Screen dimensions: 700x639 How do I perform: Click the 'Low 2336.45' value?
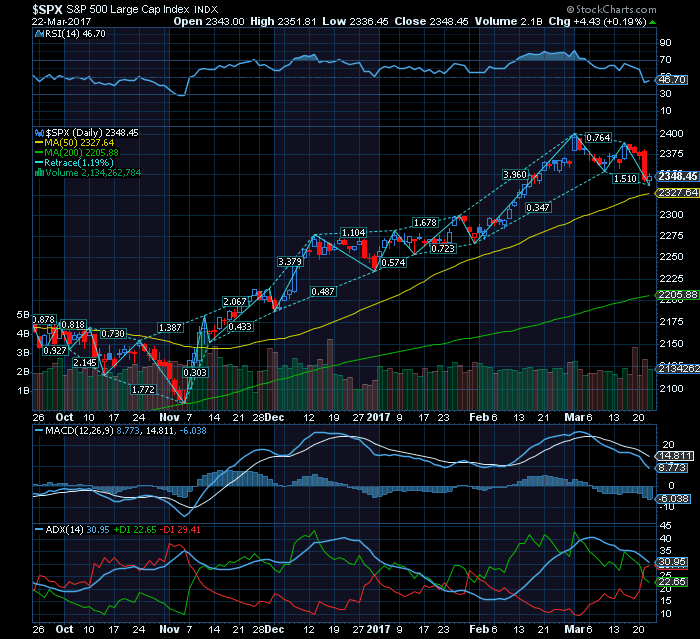[355, 21]
